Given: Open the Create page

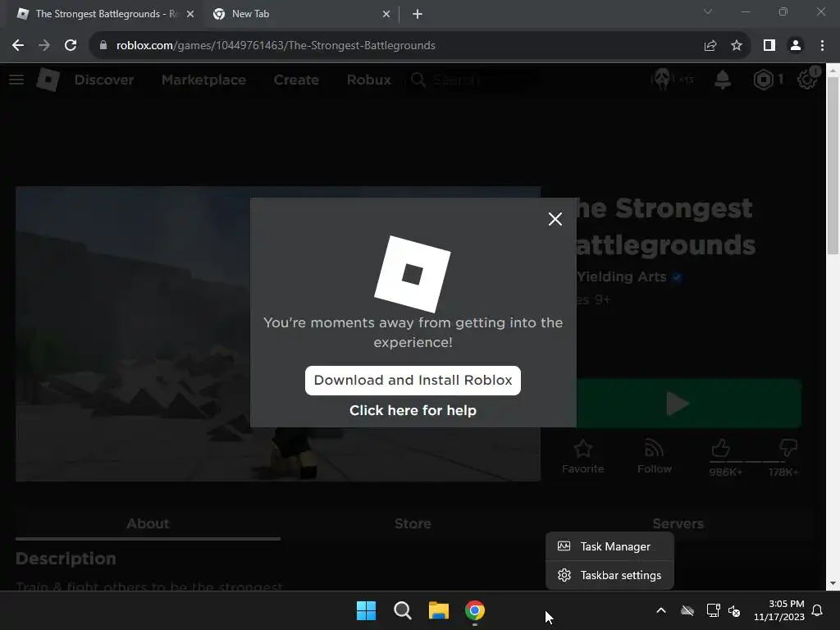Looking at the screenshot, I should (296, 80).
